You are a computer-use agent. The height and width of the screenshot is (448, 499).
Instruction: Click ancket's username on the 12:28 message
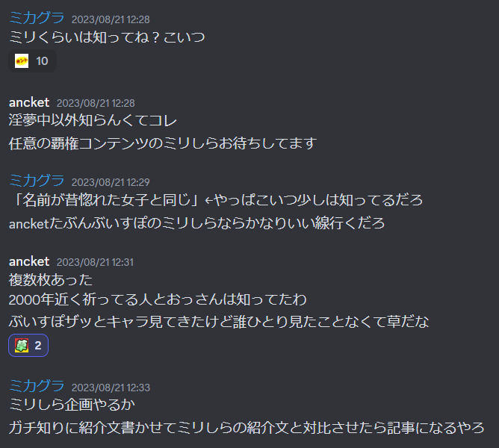coord(29,102)
